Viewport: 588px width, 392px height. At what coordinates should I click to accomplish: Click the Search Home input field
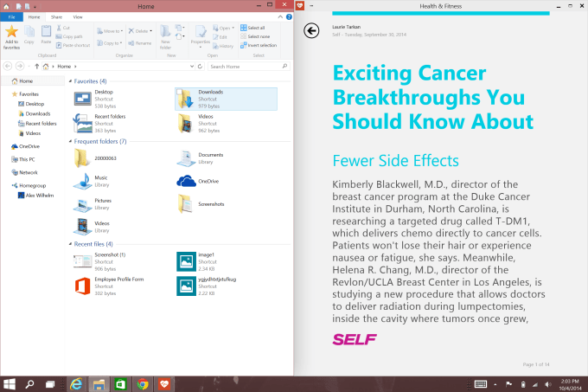pyautogui.click(x=245, y=66)
